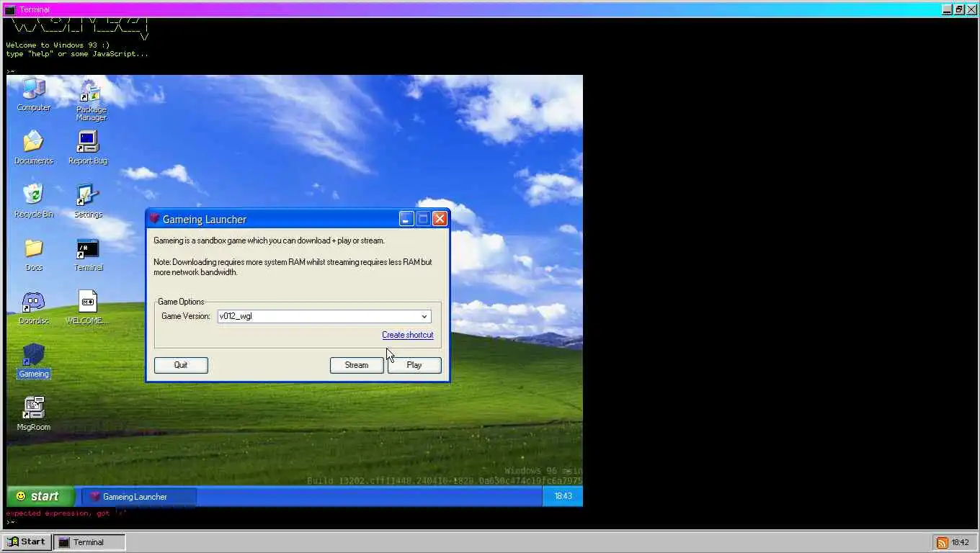The width and height of the screenshot is (980, 553).
Task: Click the red 'expected expression' error line
Action: (x=66, y=513)
